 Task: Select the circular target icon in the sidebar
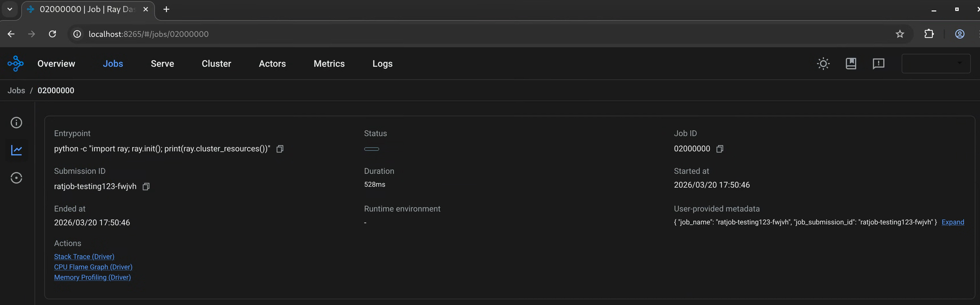pyautogui.click(x=16, y=178)
